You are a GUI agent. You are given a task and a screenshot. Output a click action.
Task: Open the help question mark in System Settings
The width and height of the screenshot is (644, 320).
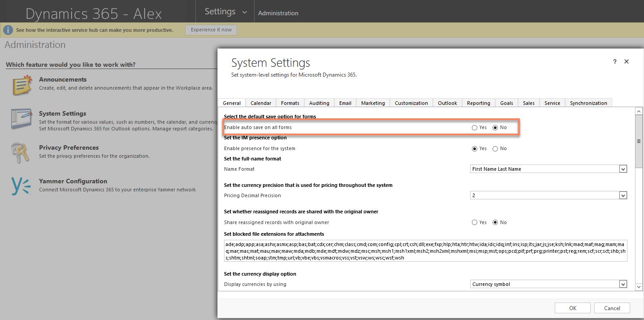[x=614, y=61]
